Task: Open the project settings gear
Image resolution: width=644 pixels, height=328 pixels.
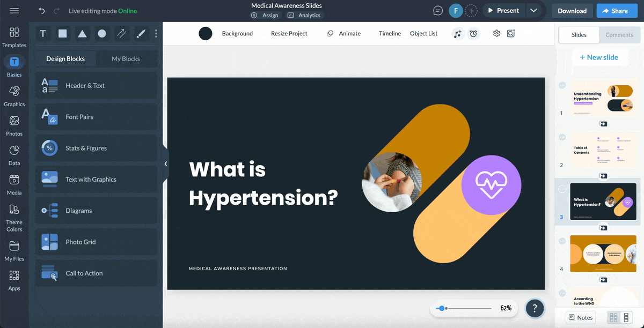Action: pyautogui.click(x=496, y=33)
